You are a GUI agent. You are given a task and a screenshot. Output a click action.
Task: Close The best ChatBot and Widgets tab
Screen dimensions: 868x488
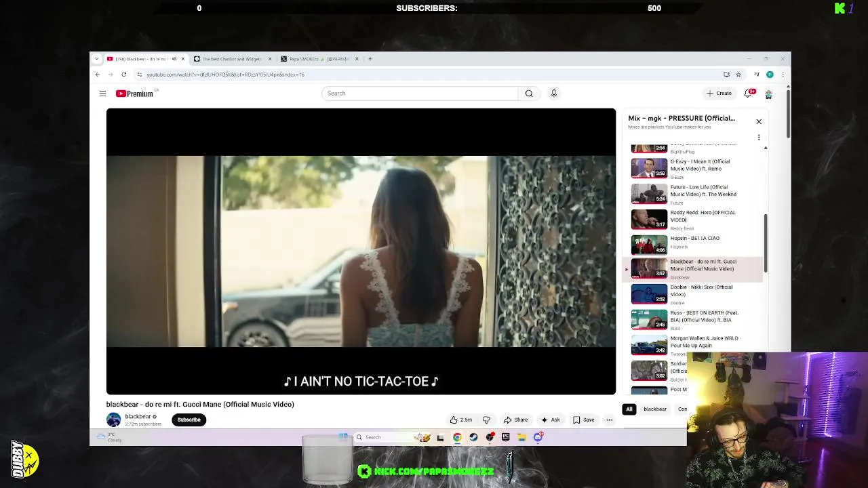(270, 59)
